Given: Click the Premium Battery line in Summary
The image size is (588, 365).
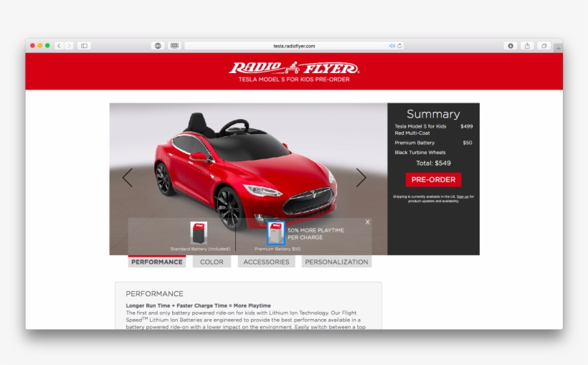Looking at the screenshot, I should click(433, 143).
